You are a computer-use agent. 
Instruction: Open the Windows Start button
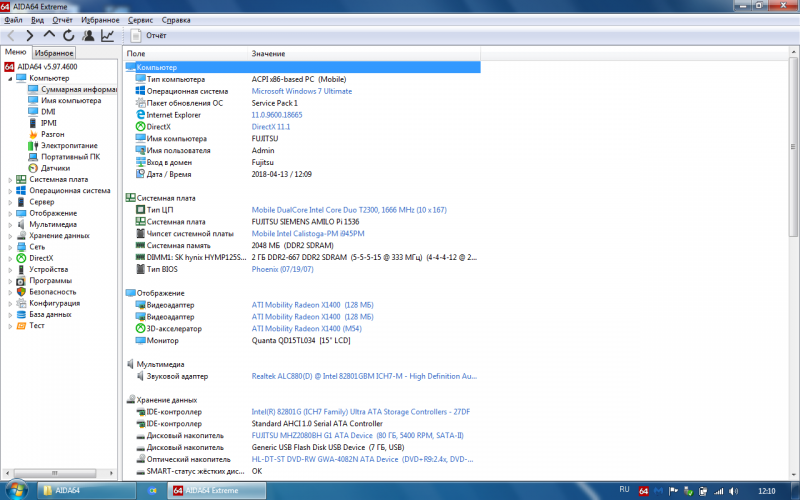(16, 491)
